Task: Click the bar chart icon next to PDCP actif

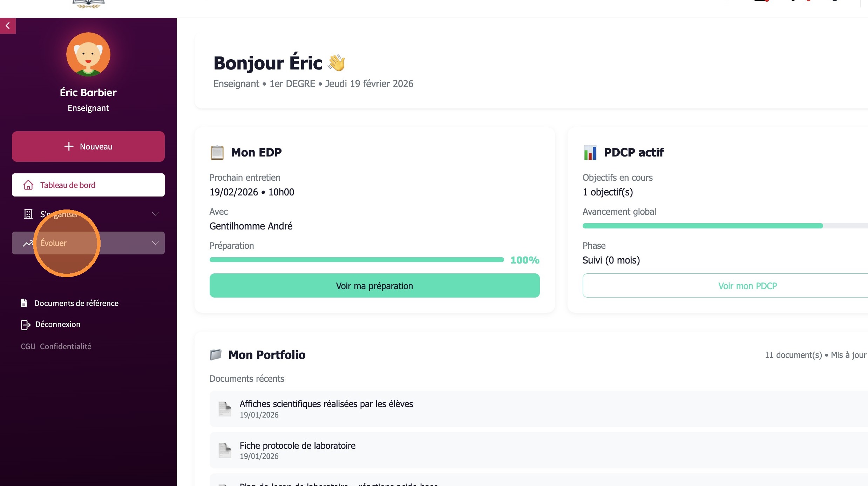Action: [590, 152]
